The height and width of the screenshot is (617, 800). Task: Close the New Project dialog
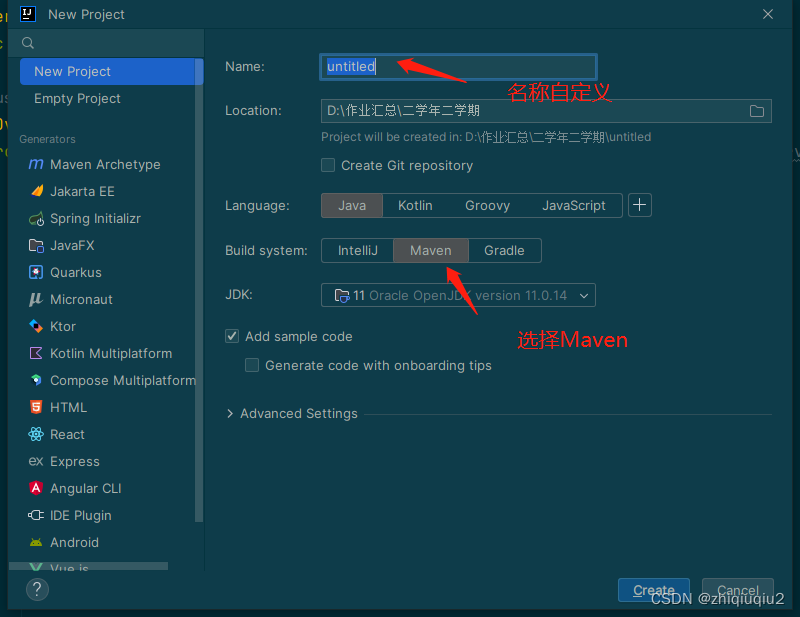768,14
